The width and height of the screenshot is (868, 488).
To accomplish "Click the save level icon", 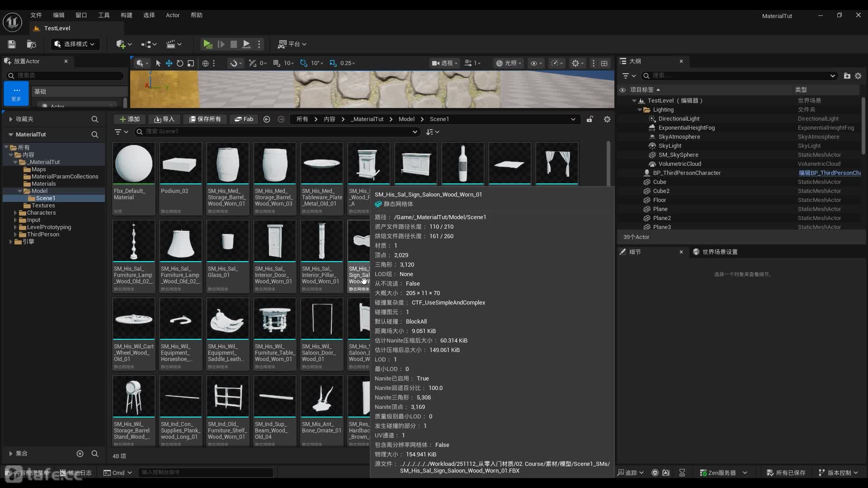I will [x=12, y=44].
